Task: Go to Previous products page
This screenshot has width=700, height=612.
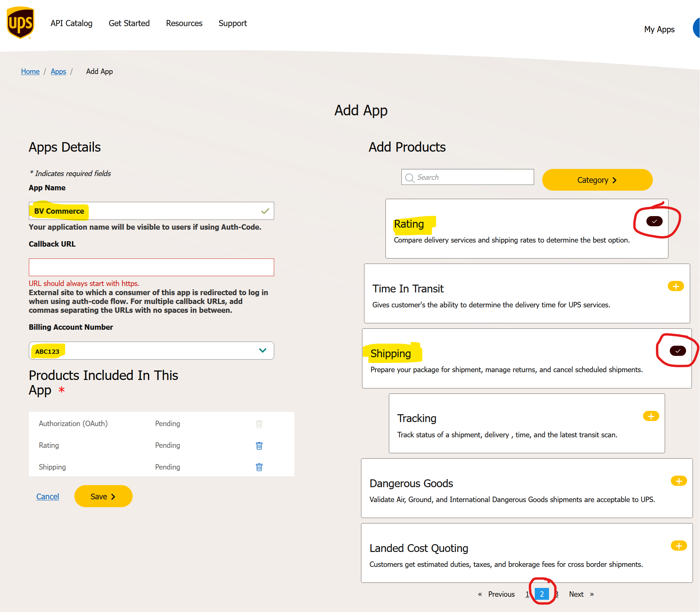Action: (x=501, y=594)
